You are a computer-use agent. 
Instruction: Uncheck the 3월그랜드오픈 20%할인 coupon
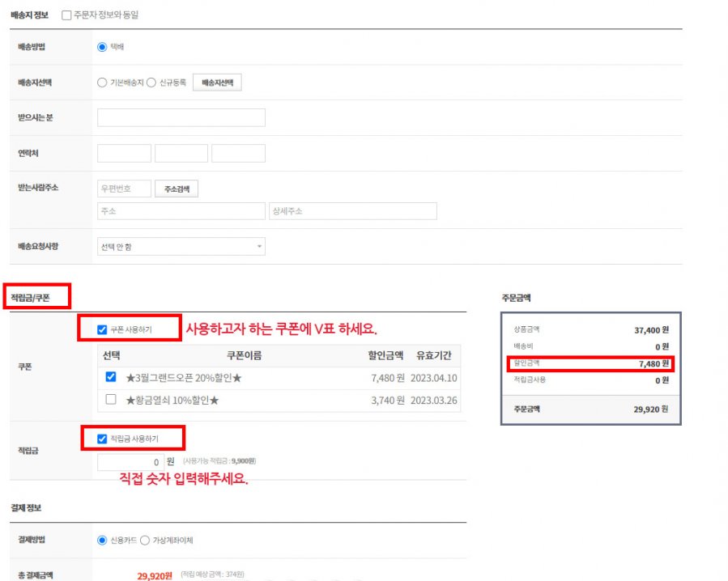click(x=111, y=377)
